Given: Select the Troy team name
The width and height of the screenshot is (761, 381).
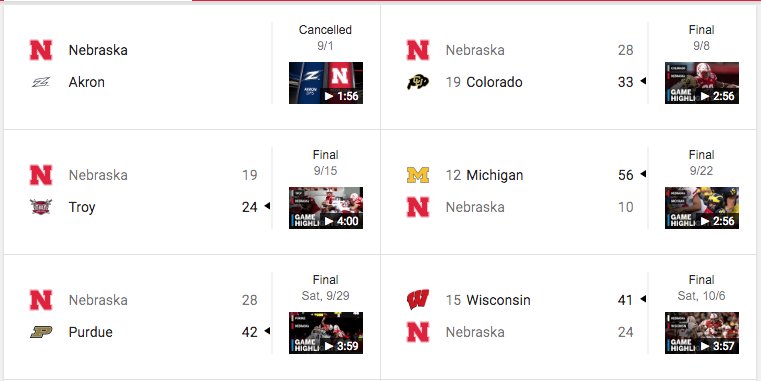Looking at the screenshot, I should (82, 207).
